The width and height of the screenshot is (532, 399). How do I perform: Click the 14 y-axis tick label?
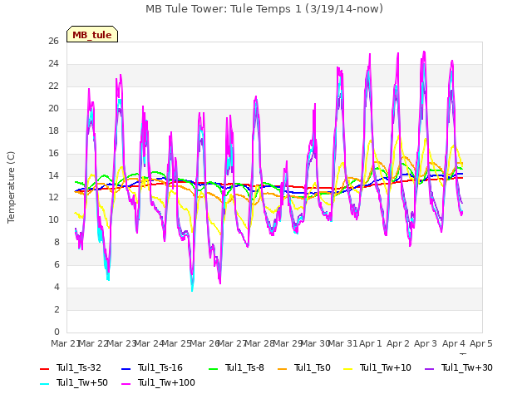53,175
